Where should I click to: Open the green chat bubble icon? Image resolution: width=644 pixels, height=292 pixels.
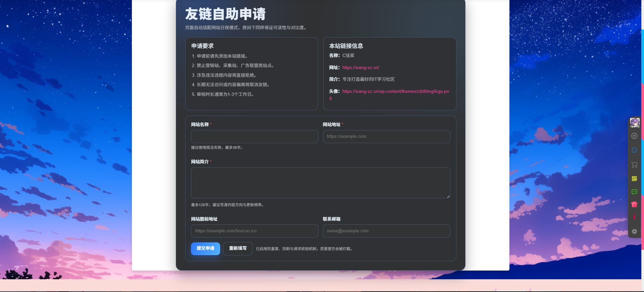(634, 192)
